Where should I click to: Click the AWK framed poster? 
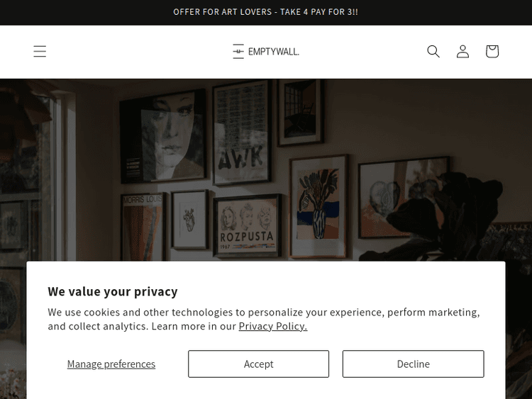242,133
